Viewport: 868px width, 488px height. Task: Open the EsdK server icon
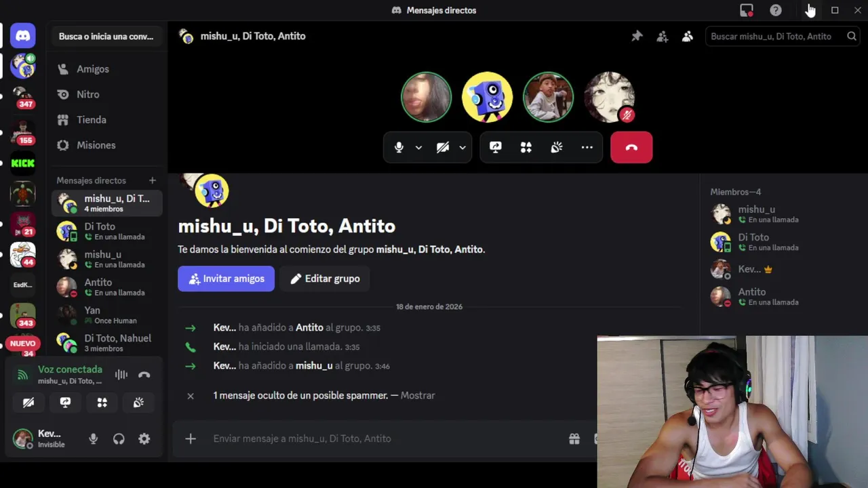click(23, 285)
